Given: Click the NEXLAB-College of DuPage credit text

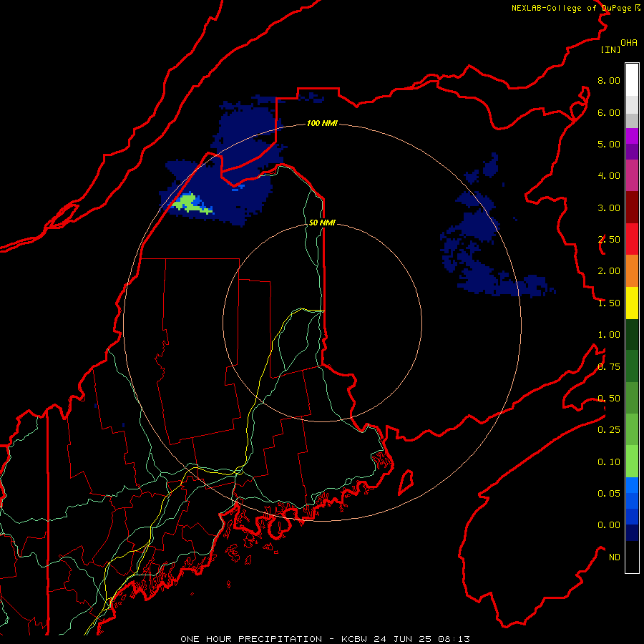Looking at the screenshot, I should pyautogui.click(x=575, y=8).
